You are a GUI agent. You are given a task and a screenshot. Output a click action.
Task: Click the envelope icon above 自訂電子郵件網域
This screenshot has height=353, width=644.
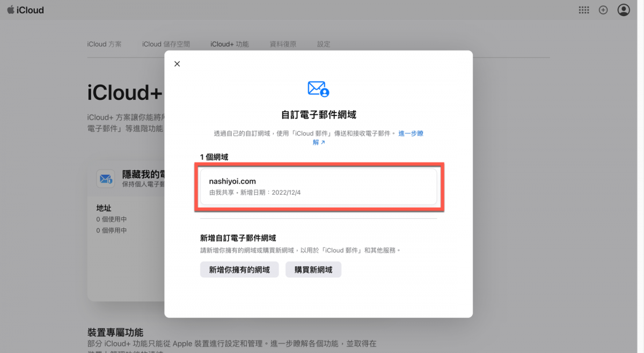318,89
